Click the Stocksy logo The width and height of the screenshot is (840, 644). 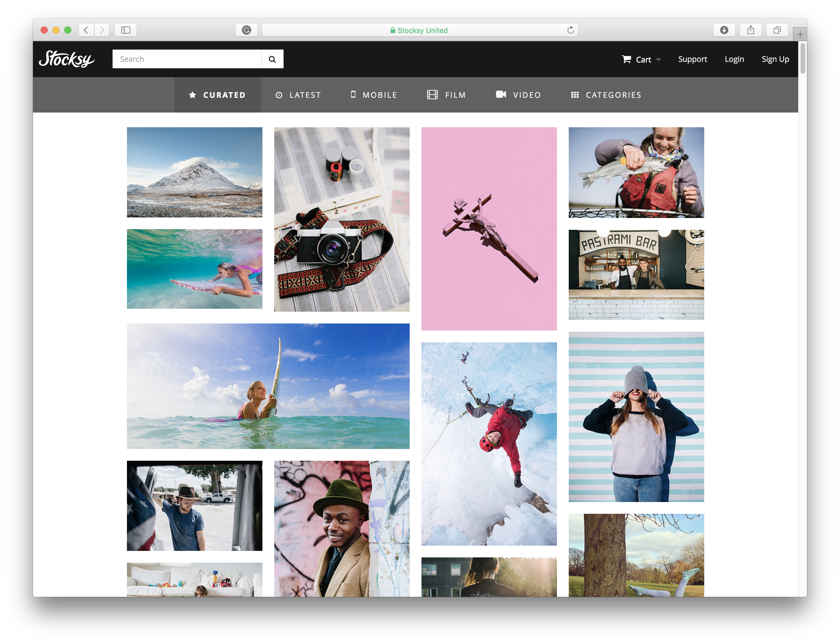tap(67, 59)
